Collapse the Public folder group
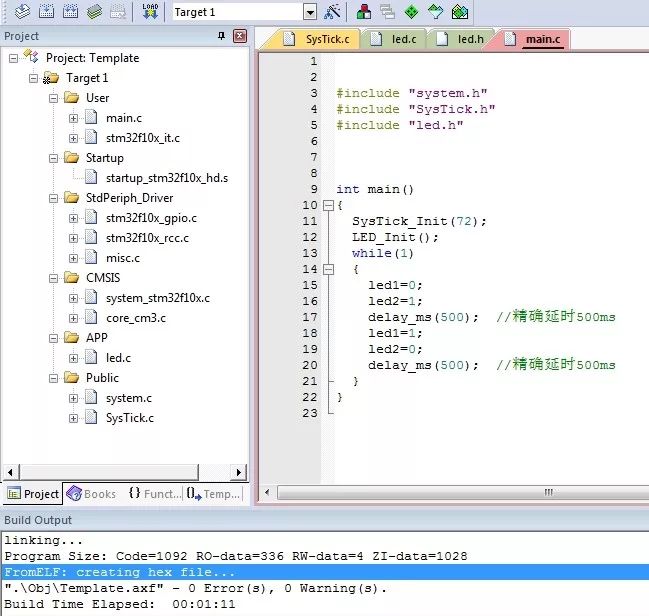The width and height of the screenshot is (649, 616). click(x=53, y=378)
